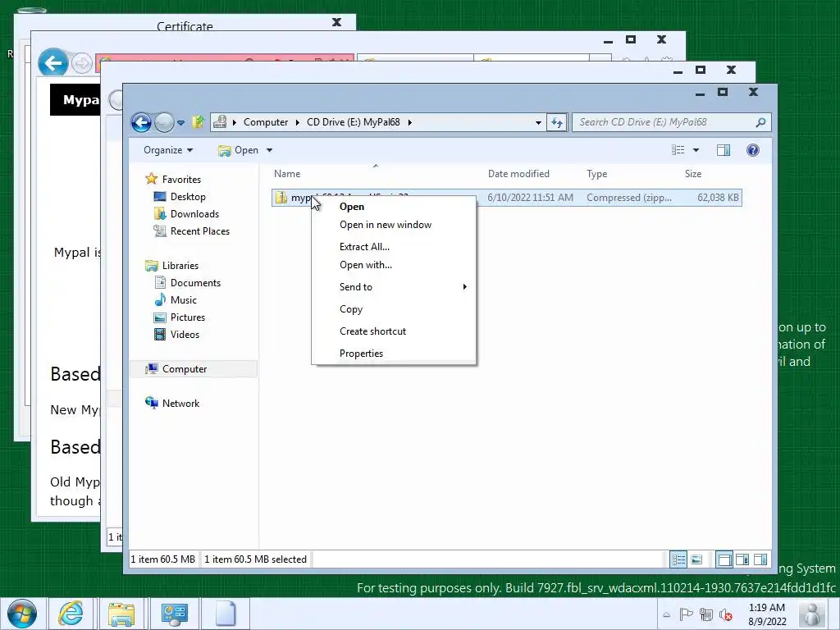The height and width of the screenshot is (630, 840).
Task: Select the CD Drive (E:) MyPal68 breadcrumb
Action: coord(353,122)
